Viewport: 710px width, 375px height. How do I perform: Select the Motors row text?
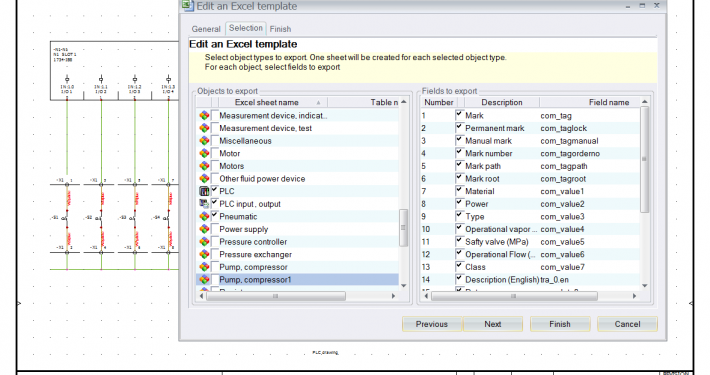(232, 166)
